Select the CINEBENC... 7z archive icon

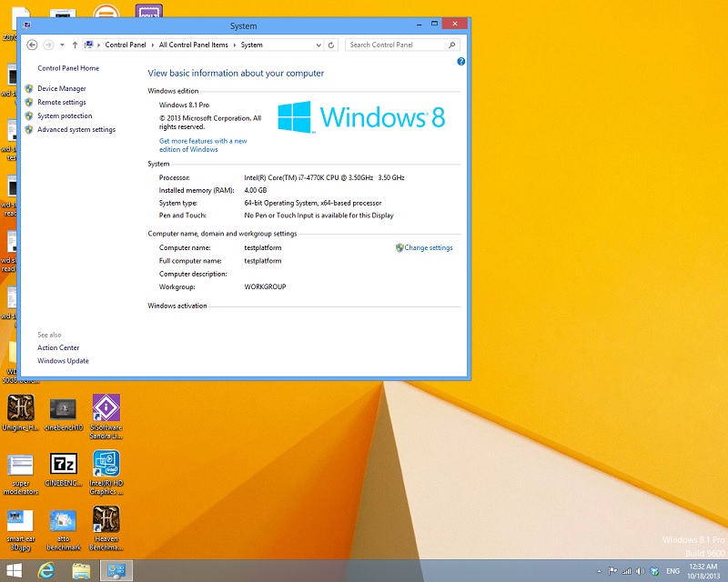(63, 468)
